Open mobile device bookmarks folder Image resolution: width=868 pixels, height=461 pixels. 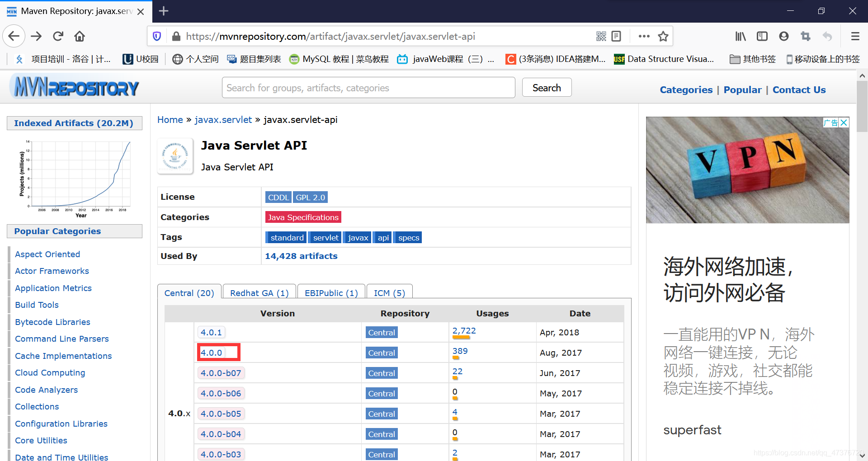click(x=823, y=59)
